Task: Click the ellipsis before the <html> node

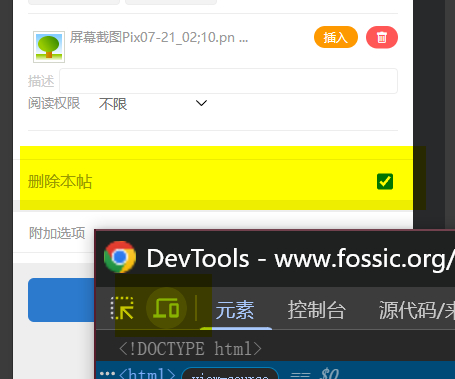Action: tap(107, 373)
